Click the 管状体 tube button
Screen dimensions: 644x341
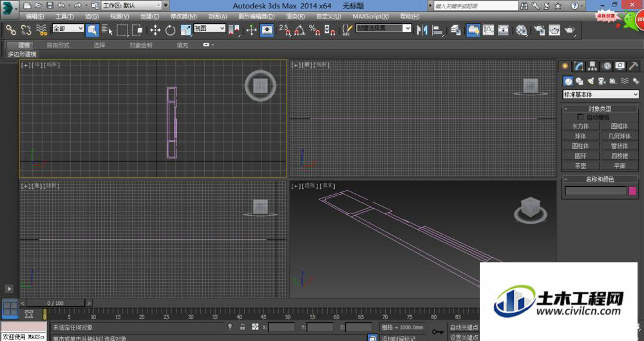click(x=620, y=146)
